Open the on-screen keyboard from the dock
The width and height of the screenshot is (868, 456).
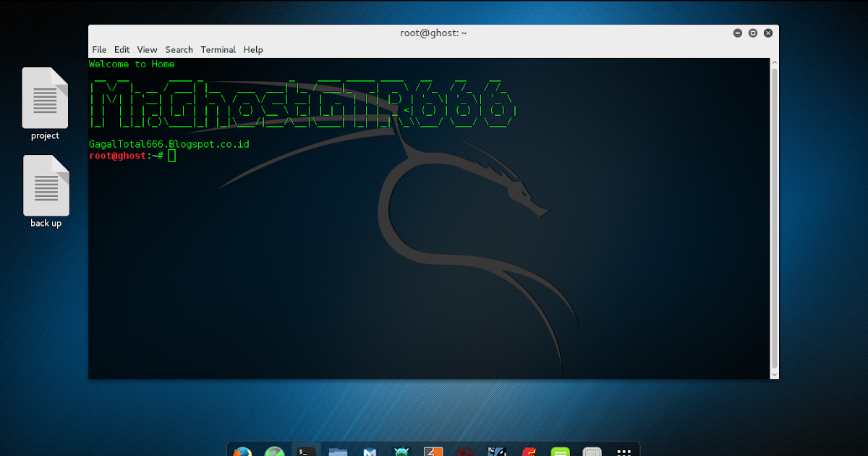[x=591, y=450]
